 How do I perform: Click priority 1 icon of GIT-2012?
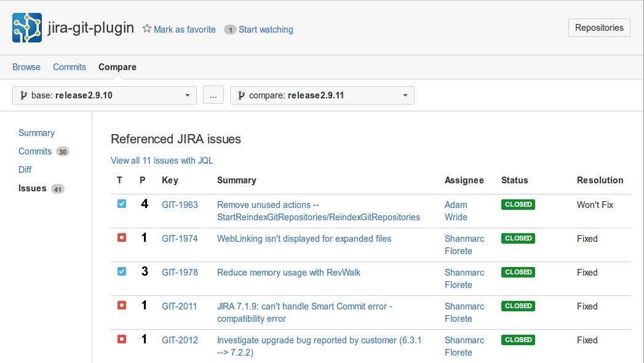click(x=144, y=339)
